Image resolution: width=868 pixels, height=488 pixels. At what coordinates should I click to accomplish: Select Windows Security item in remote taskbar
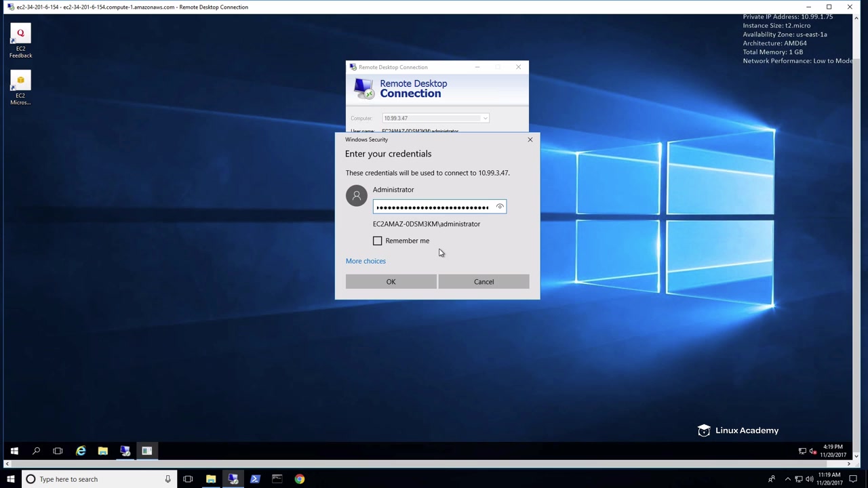click(x=146, y=451)
